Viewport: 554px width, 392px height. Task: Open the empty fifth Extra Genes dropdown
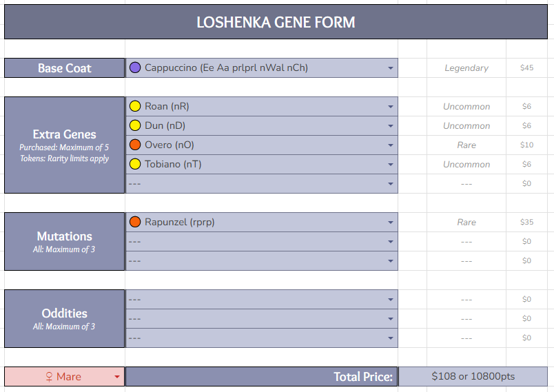[391, 184]
